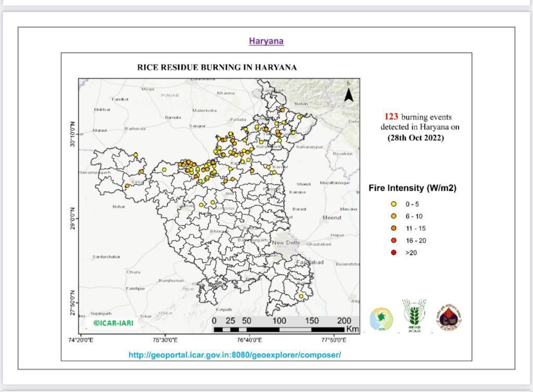Click the Meerut city label on map
This screenshot has height=392, width=533.
click(332, 217)
